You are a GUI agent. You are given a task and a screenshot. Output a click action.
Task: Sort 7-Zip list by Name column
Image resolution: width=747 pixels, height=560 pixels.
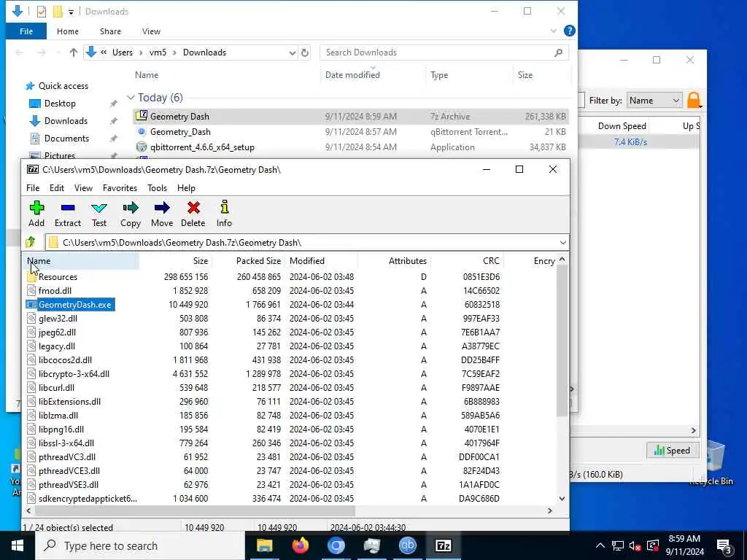pyautogui.click(x=82, y=261)
